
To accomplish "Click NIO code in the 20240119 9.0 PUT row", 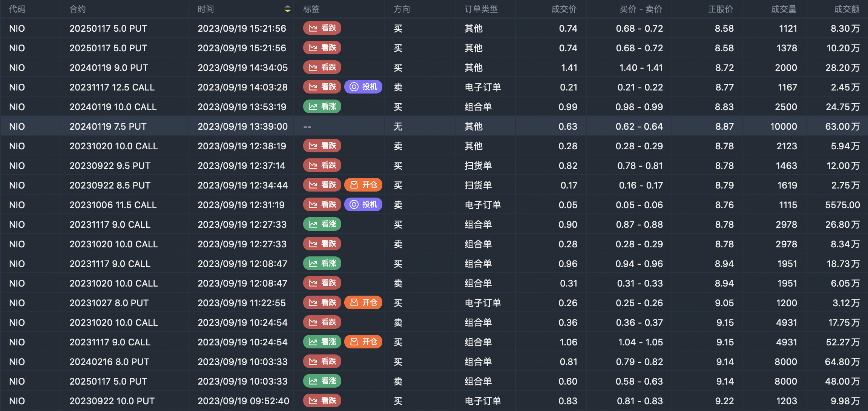I will pos(17,67).
